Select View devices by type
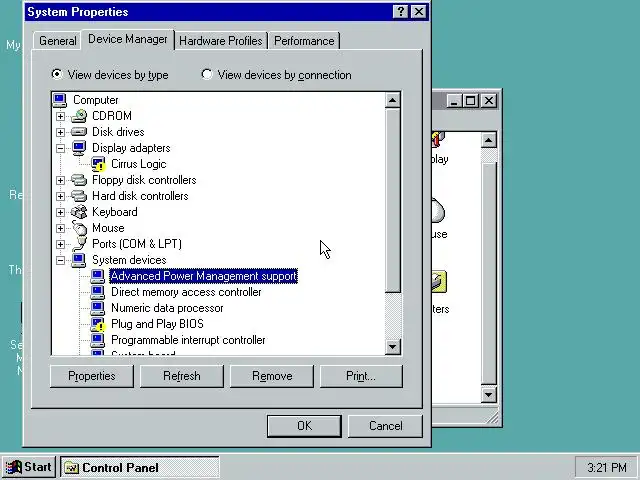Viewport: 640px width, 480px height. 110,75
